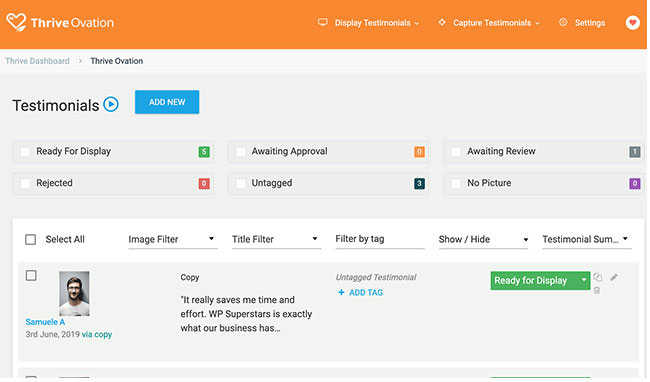
Task: Click the heart icon at top right
Action: 632,22
